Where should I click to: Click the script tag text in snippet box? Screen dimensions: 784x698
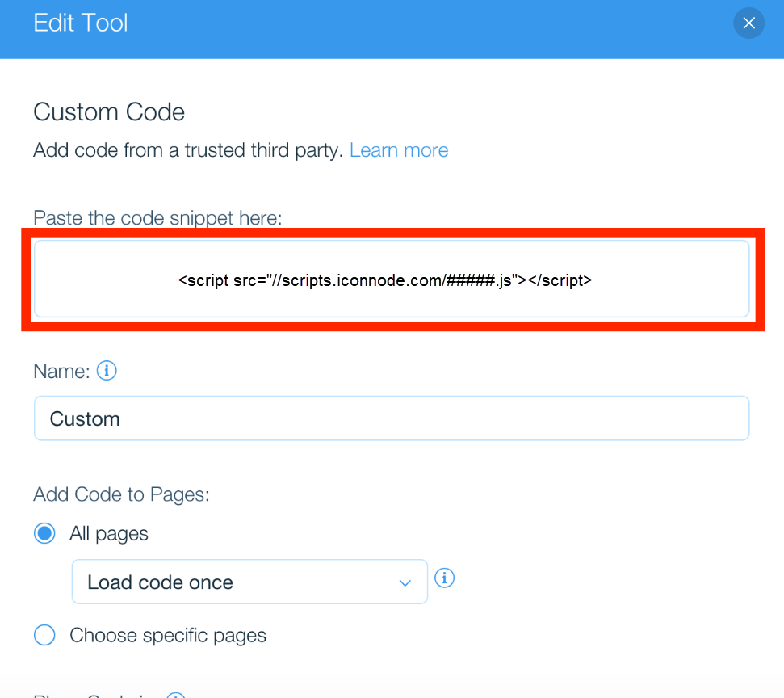tap(384, 280)
